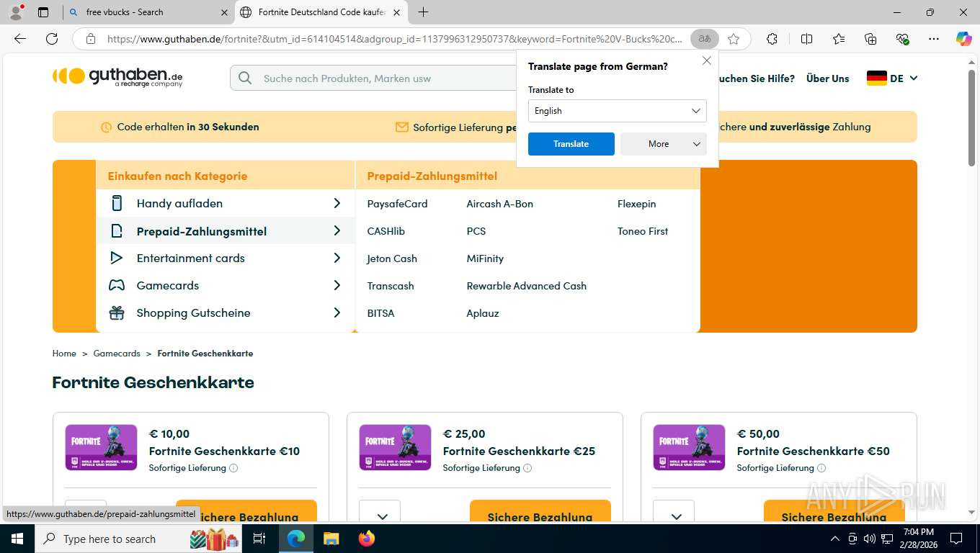The width and height of the screenshot is (980, 553).
Task: Click the Translate button
Action: coord(571,144)
